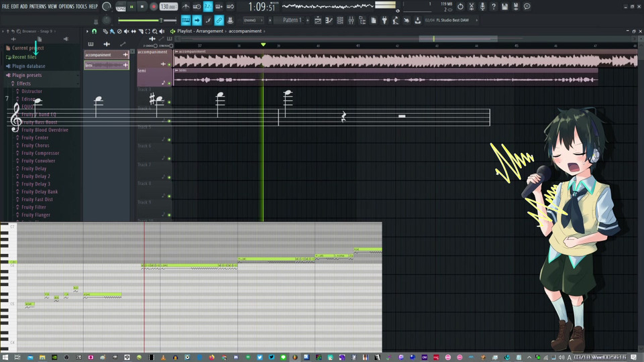Stop playback with the stop button

click(x=142, y=7)
